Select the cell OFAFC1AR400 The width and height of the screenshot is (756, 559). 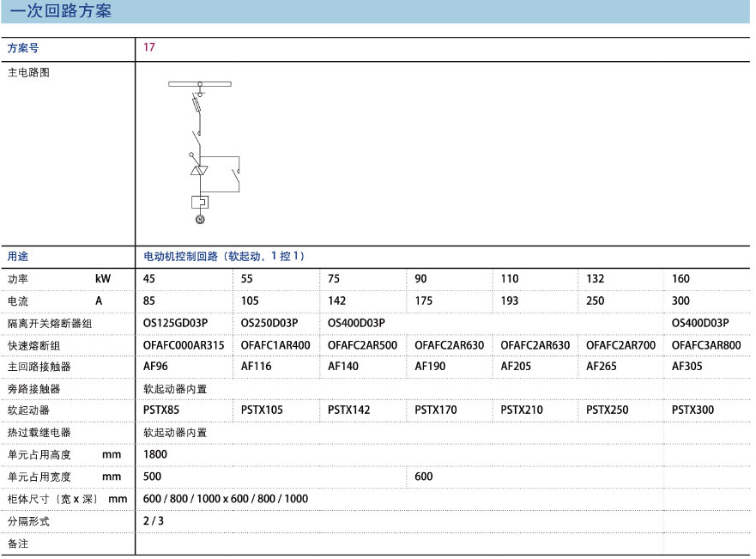tap(275, 345)
